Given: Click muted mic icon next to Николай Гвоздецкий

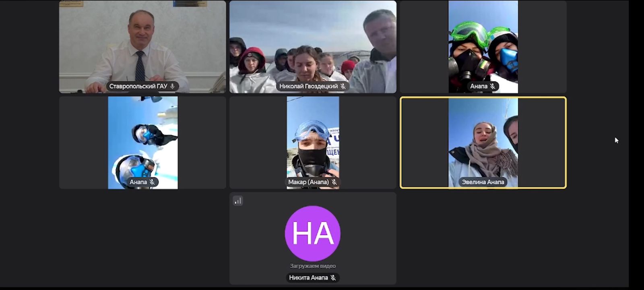Looking at the screenshot, I should (343, 86).
